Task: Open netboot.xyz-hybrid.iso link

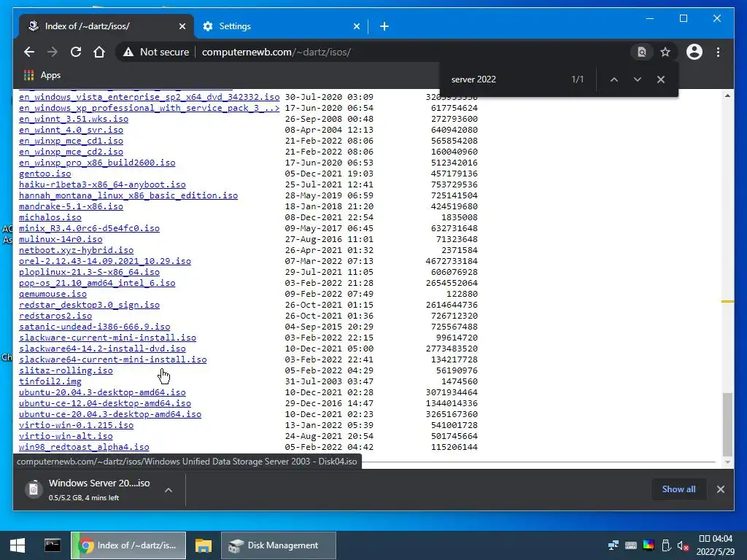Action: pos(76,251)
